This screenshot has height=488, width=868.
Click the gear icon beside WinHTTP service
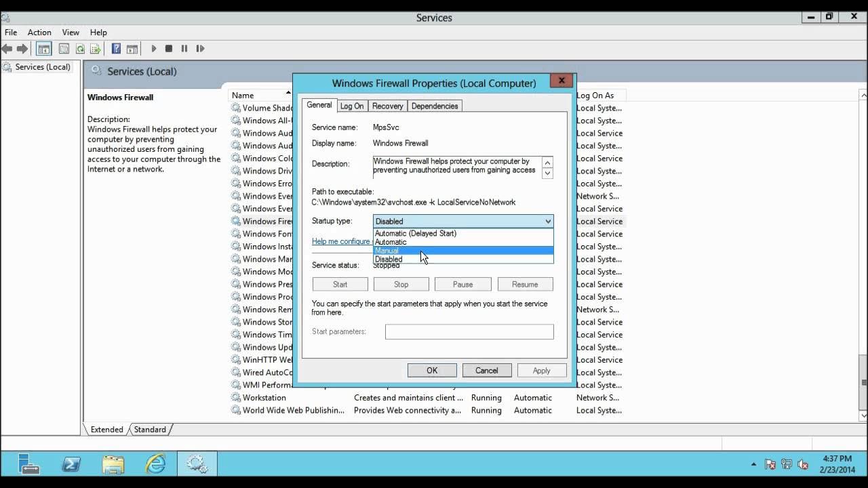(x=236, y=360)
